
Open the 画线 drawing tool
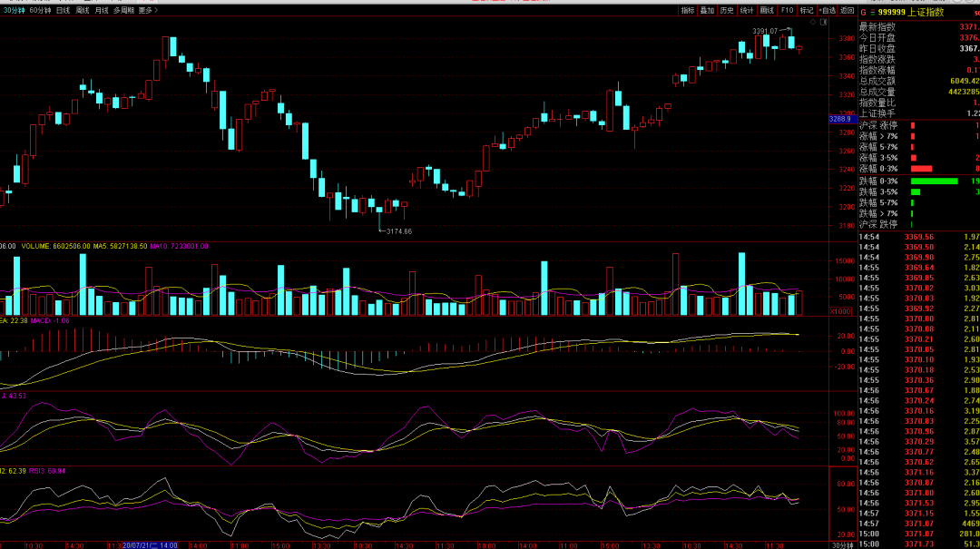[767, 11]
